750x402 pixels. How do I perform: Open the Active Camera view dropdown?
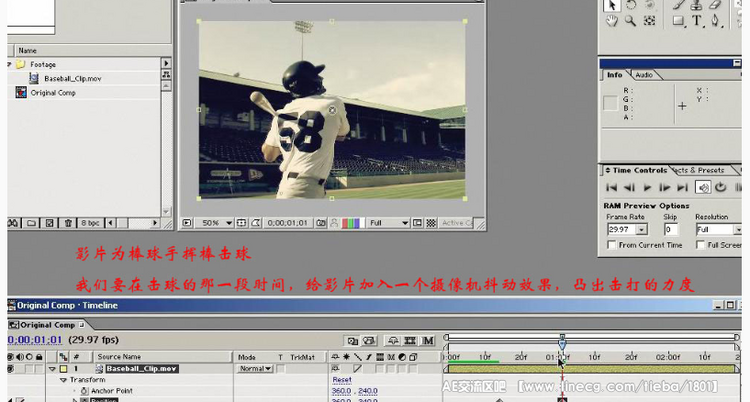click(456, 223)
